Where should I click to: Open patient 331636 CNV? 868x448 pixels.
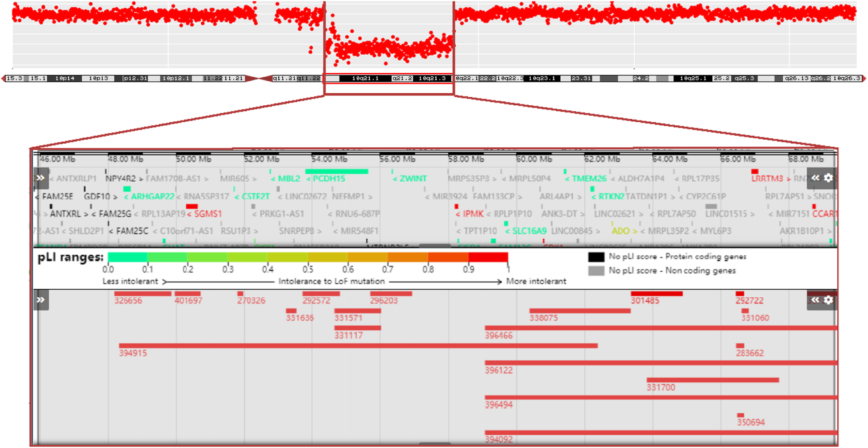291,311
